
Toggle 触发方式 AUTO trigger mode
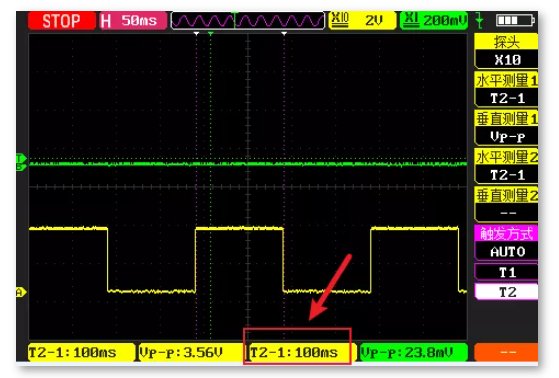(506, 243)
